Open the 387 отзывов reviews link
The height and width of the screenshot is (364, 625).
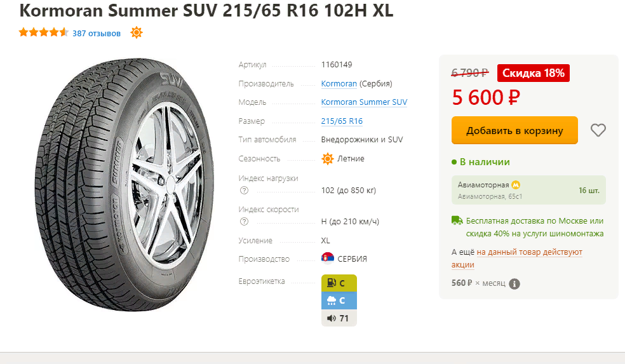pos(97,34)
